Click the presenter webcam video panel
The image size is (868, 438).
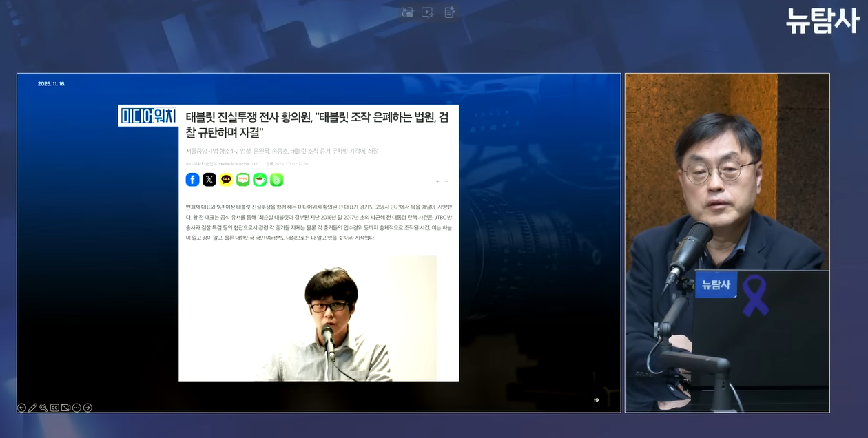tap(727, 243)
